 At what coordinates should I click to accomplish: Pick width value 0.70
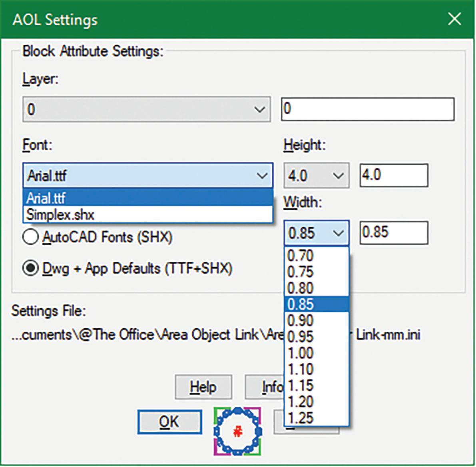coord(301,256)
